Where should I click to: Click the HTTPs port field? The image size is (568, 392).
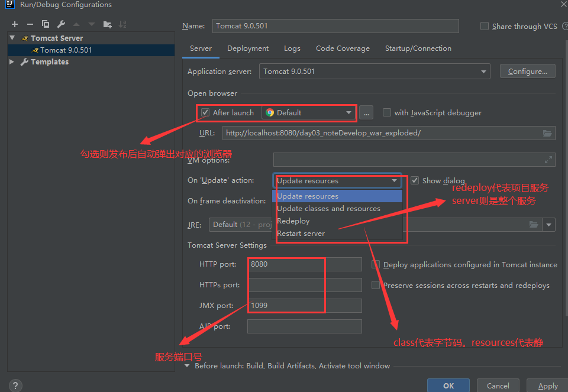click(305, 285)
